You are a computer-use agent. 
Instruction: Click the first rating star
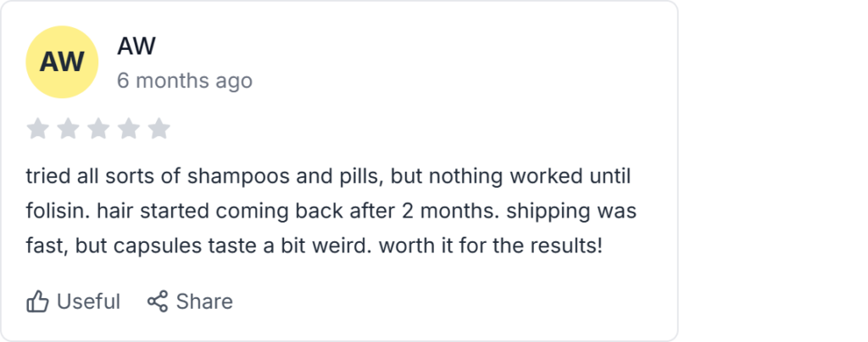point(37,129)
